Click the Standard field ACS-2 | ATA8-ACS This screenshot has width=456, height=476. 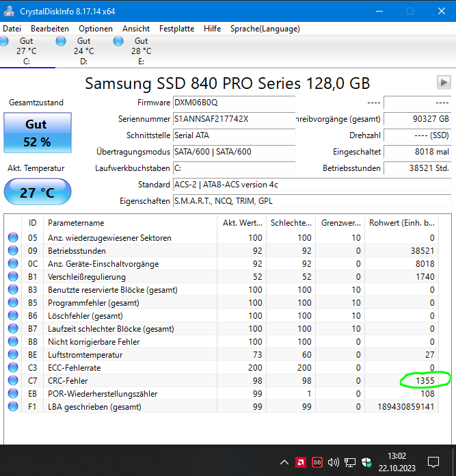[312, 185]
